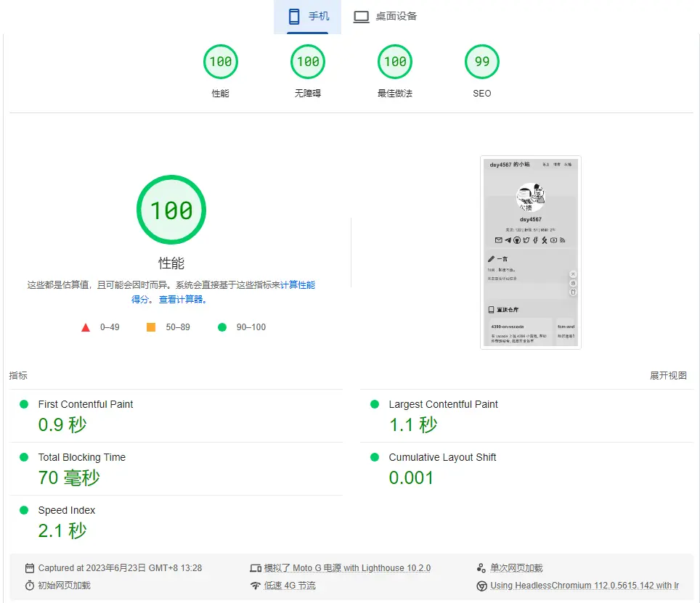700x603 pixels.
Task: Click the laptop icon for 桌面设备
Action: click(x=361, y=17)
